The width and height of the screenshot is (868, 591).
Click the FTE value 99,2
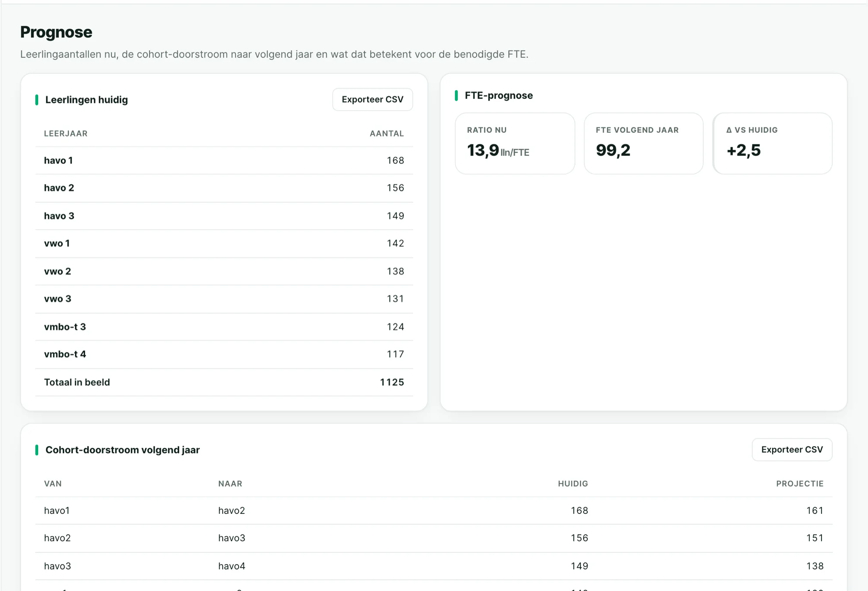coord(613,150)
